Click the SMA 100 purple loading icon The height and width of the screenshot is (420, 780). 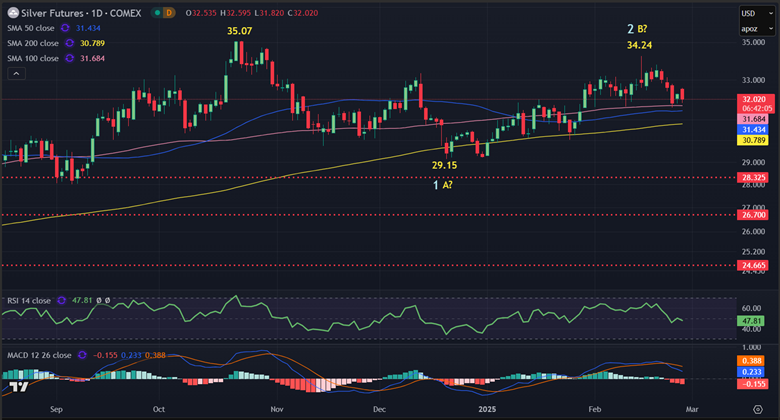pos(70,58)
